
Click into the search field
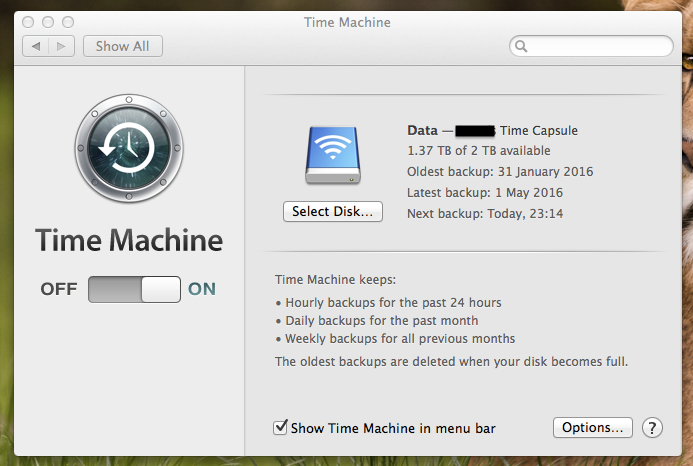[591, 46]
